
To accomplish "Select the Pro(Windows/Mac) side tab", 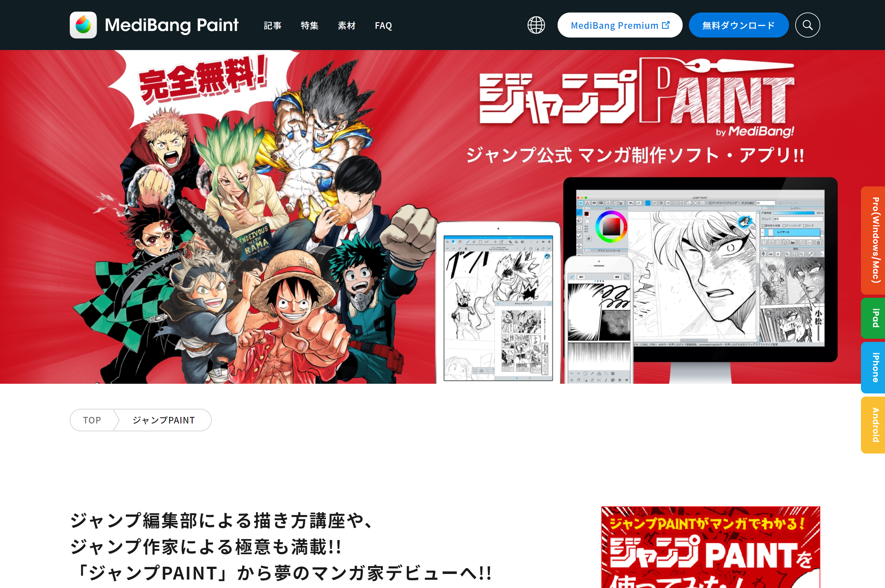I will tap(874, 240).
